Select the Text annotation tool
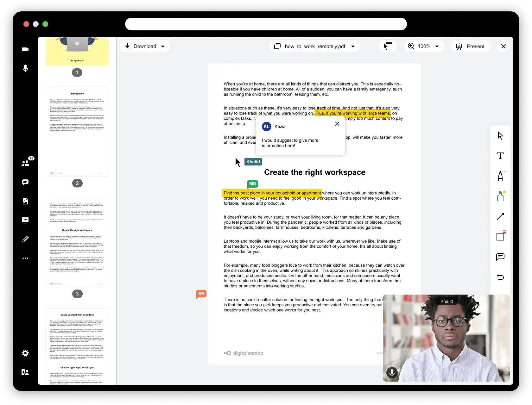Image resolution: width=532 pixels, height=405 pixels. coord(500,156)
